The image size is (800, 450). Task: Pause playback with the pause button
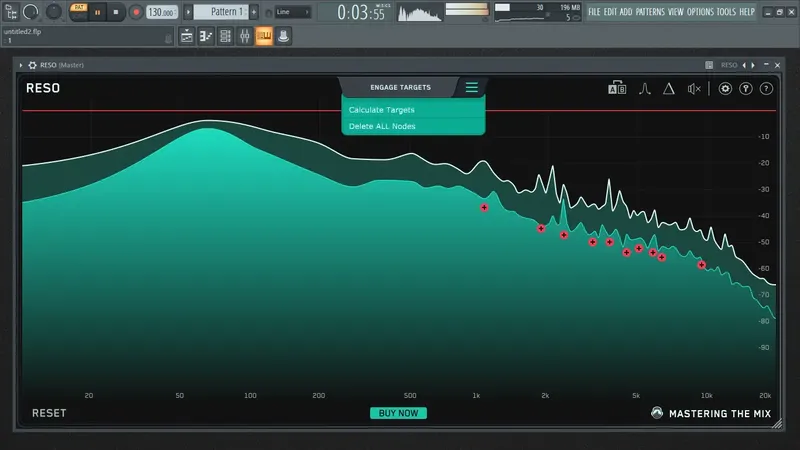pyautogui.click(x=97, y=12)
